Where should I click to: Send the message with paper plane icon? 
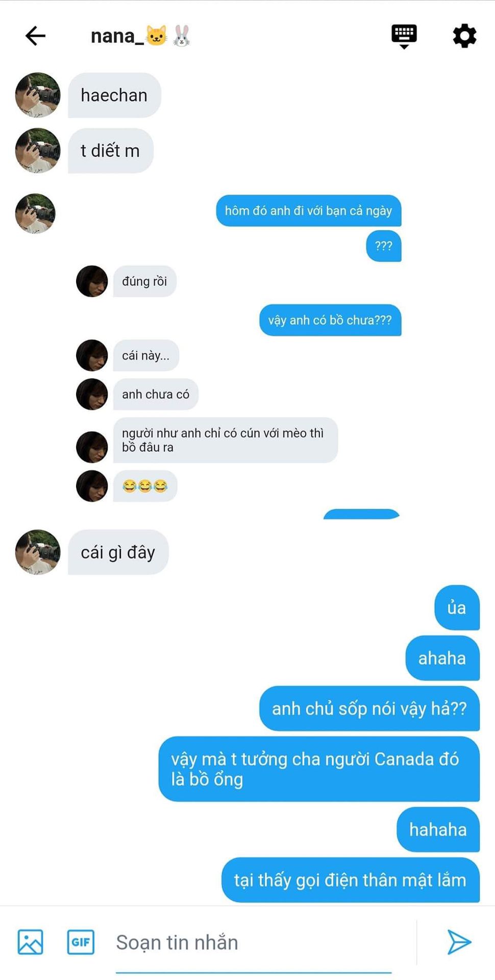click(x=459, y=942)
